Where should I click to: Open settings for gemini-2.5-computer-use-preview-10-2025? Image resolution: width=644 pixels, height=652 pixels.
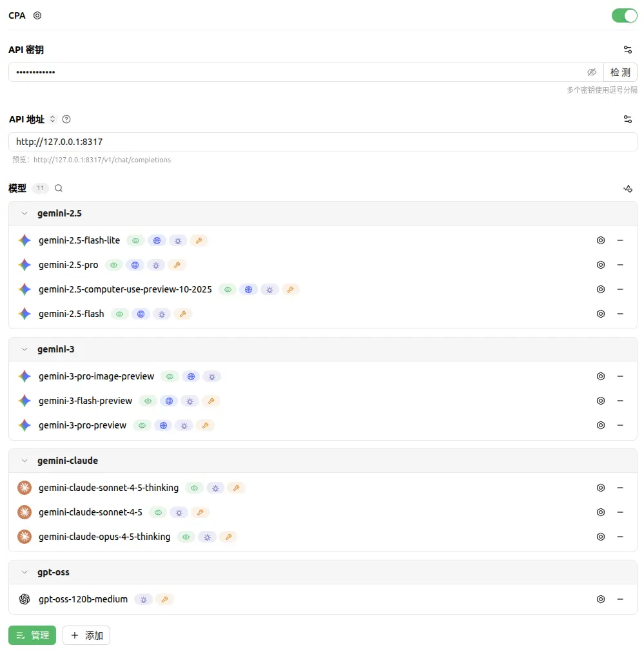tap(601, 289)
